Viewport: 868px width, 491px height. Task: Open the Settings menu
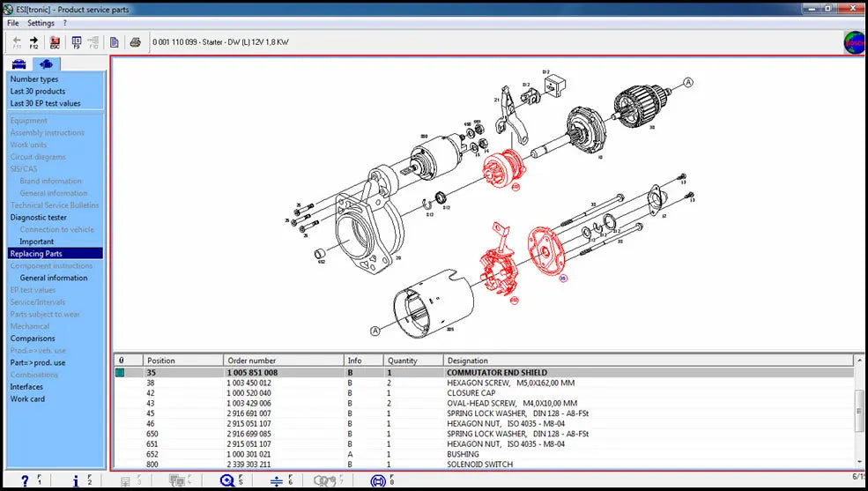point(41,23)
